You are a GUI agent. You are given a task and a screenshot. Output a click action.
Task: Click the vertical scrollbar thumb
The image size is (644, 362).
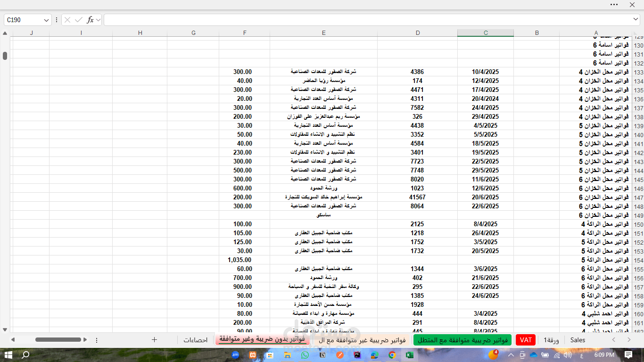[x=5, y=56]
